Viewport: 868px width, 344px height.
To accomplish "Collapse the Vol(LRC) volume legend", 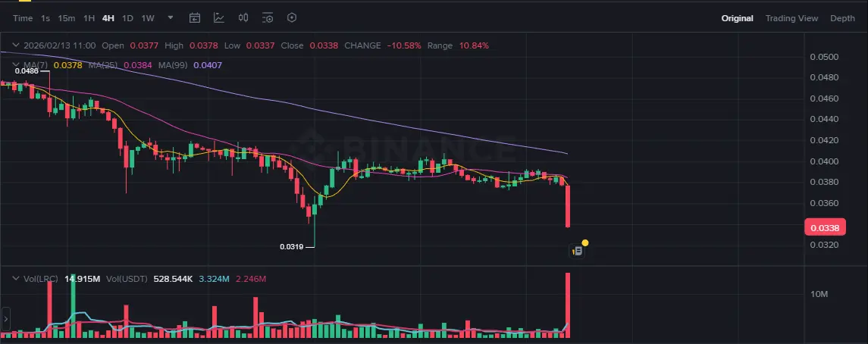I will [14, 279].
